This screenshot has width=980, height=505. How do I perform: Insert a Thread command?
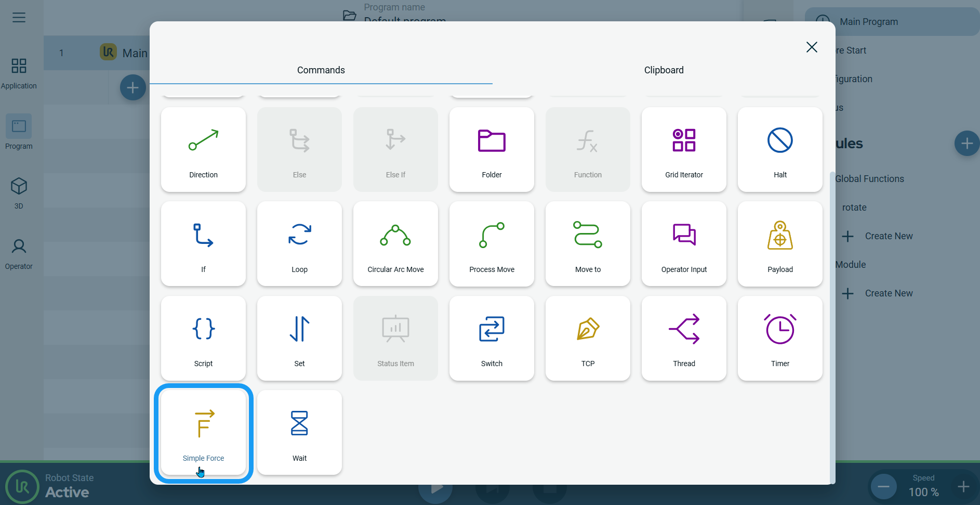click(x=684, y=338)
